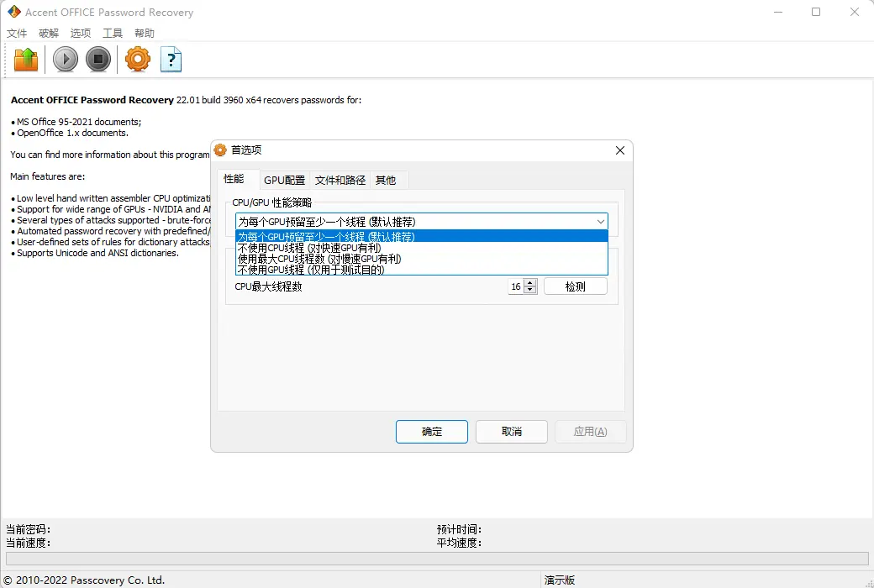Image resolution: width=874 pixels, height=588 pixels.
Task: Open the 破解 menu
Action: pyautogui.click(x=49, y=34)
